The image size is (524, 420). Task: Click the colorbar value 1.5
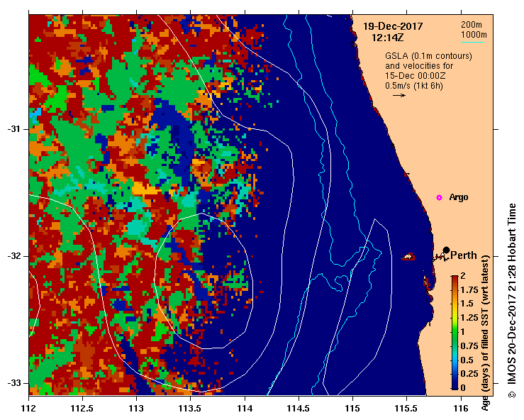[x=467, y=304]
